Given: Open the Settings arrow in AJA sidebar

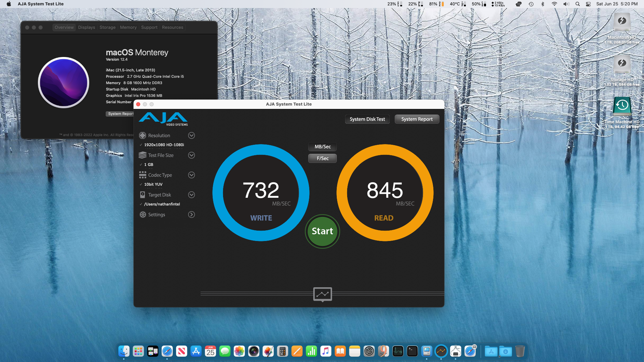Looking at the screenshot, I should (x=192, y=215).
